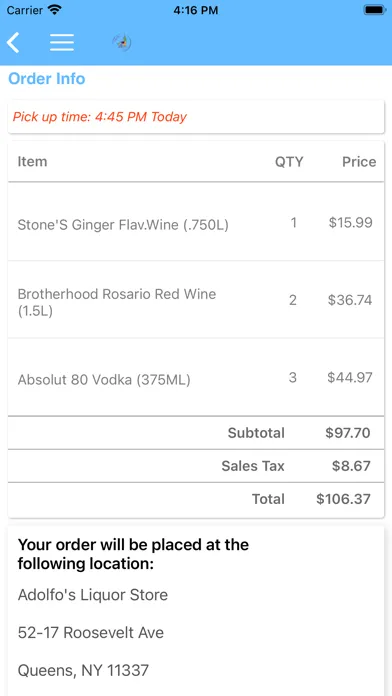Open the hamburger menu
Viewport: 392px width, 696px height.
pyautogui.click(x=62, y=43)
